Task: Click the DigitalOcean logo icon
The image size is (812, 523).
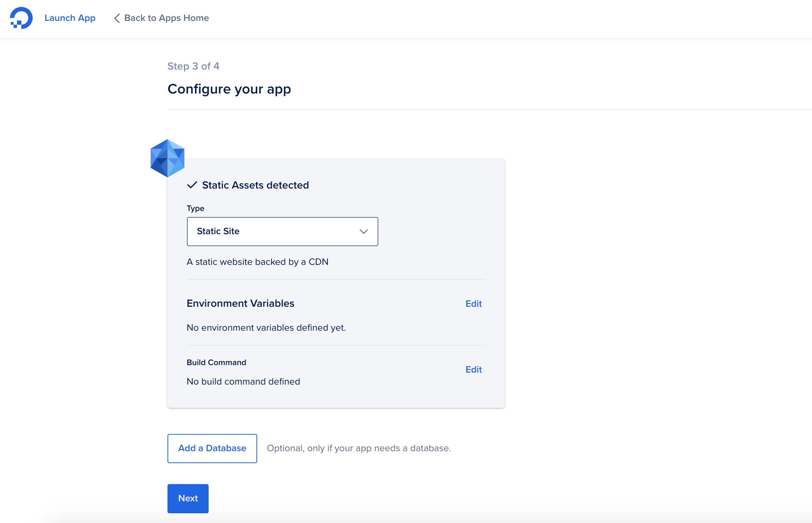Action: 21,18
